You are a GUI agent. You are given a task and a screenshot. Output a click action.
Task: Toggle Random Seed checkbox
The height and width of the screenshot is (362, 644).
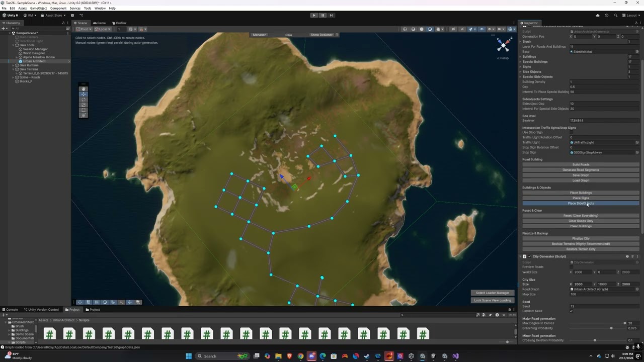click(x=571, y=311)
